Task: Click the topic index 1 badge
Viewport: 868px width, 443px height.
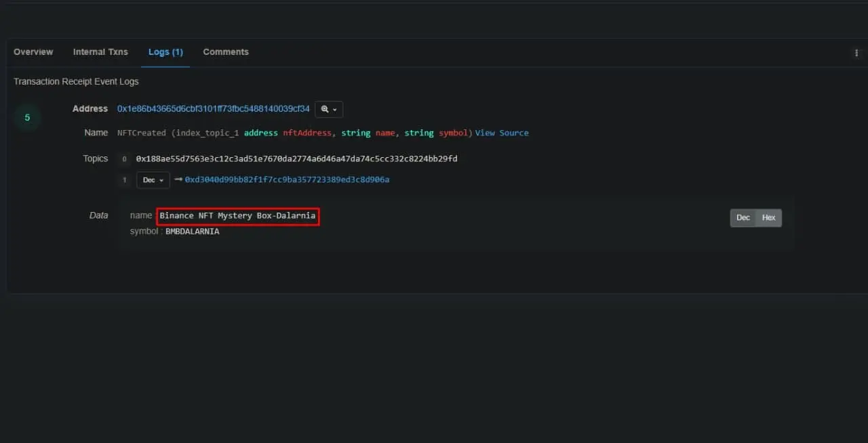Action: pos(124,180)
